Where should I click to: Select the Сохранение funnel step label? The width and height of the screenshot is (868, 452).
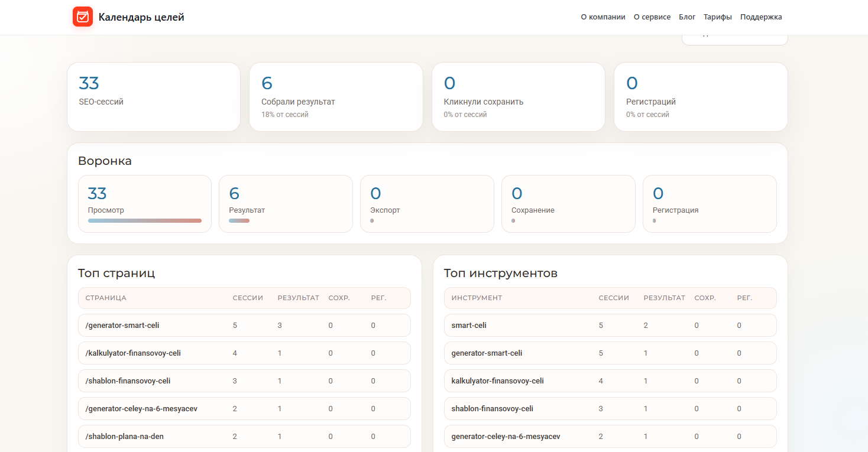coord(533,210)
